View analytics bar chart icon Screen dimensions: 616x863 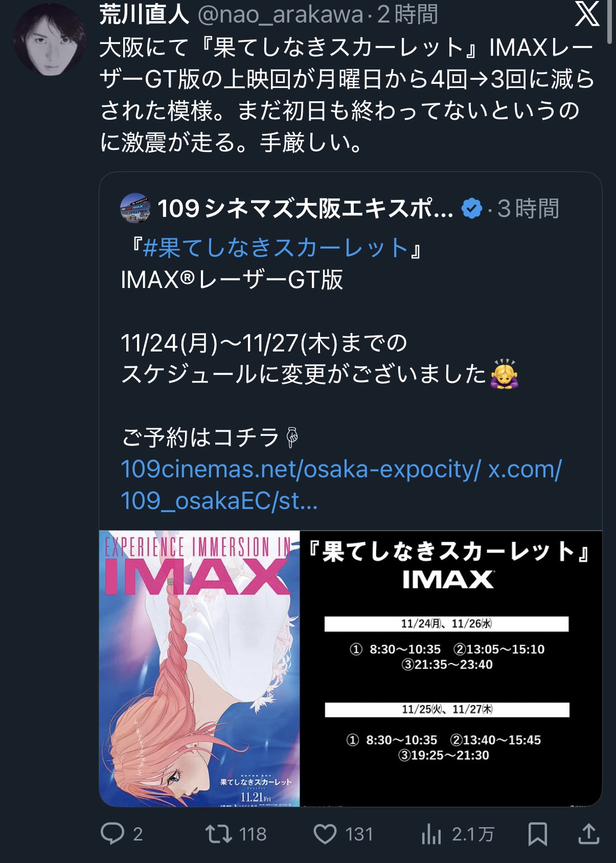[431, 834]
